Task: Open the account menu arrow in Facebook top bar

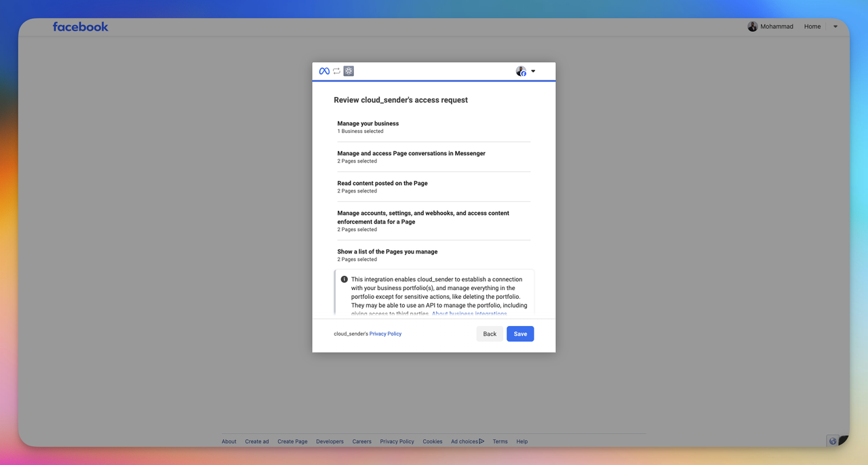Action: coord(835,26)
